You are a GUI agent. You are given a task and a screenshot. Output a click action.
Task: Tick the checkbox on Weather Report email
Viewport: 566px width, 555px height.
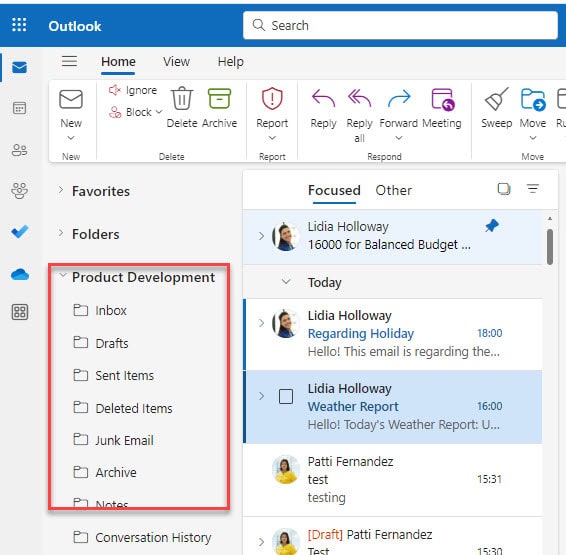pos(286,396)
